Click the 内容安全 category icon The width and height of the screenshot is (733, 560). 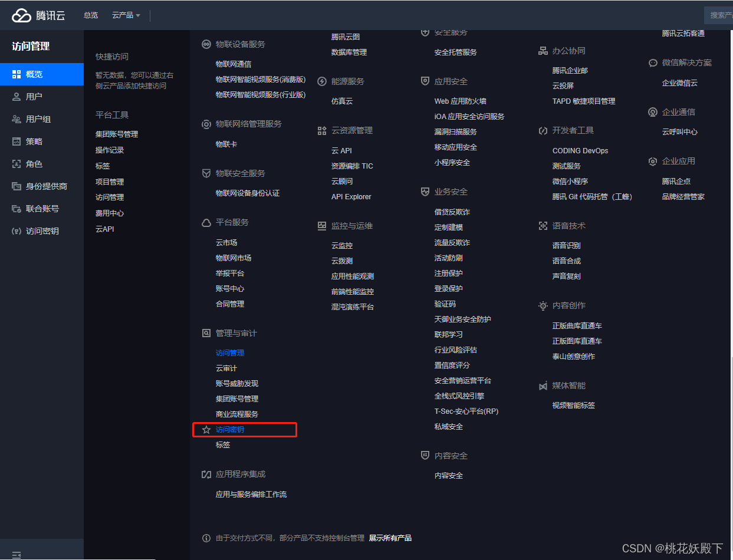click(x=425, y=456)
